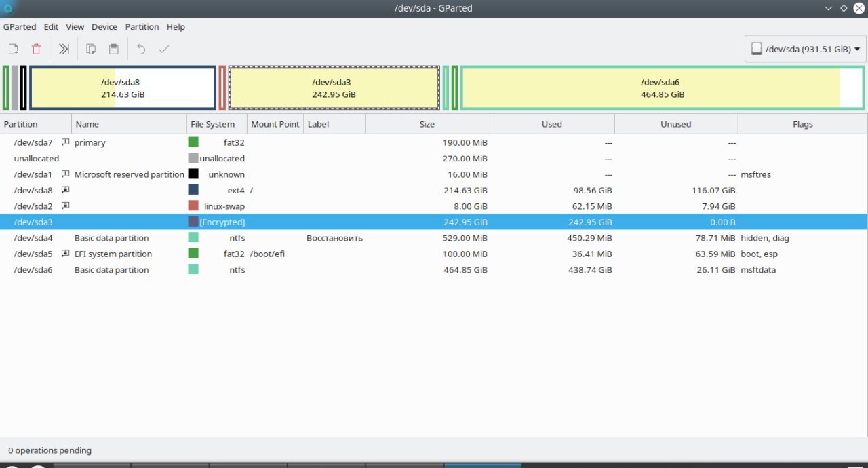
Task: Select the /dev/sda7 row in partition list
Action: pyautogui.click(x=434, y=142)
